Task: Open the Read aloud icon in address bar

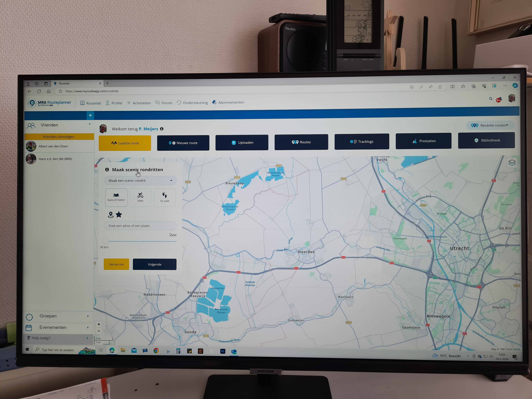Action: coord(431,87)
